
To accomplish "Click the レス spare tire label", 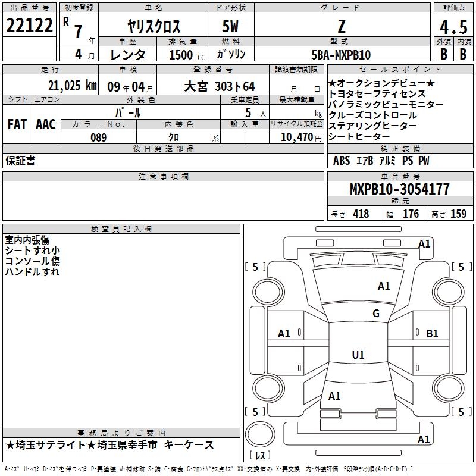I will (260, 456).
